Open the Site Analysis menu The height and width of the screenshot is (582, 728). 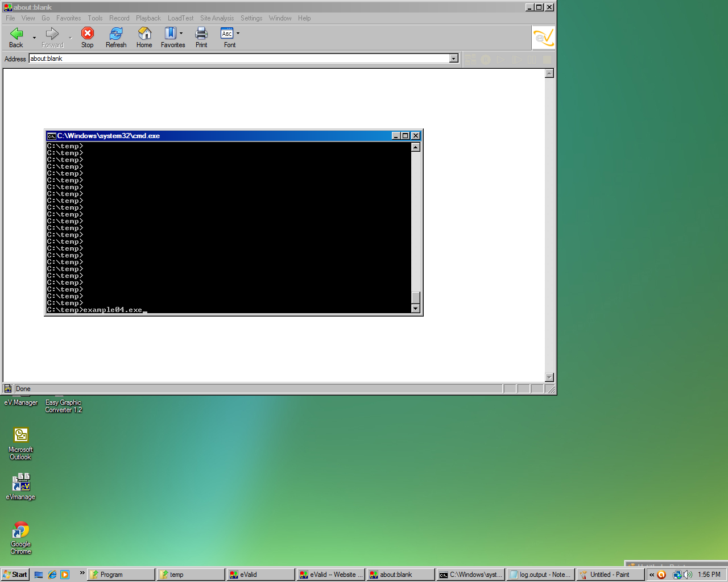click(216, 18)
